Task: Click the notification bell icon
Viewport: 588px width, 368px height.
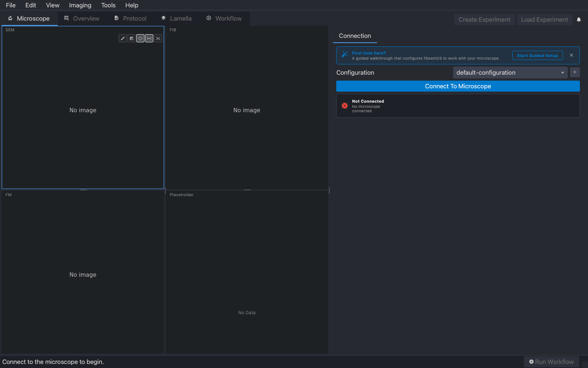Action: coord(579,20)
